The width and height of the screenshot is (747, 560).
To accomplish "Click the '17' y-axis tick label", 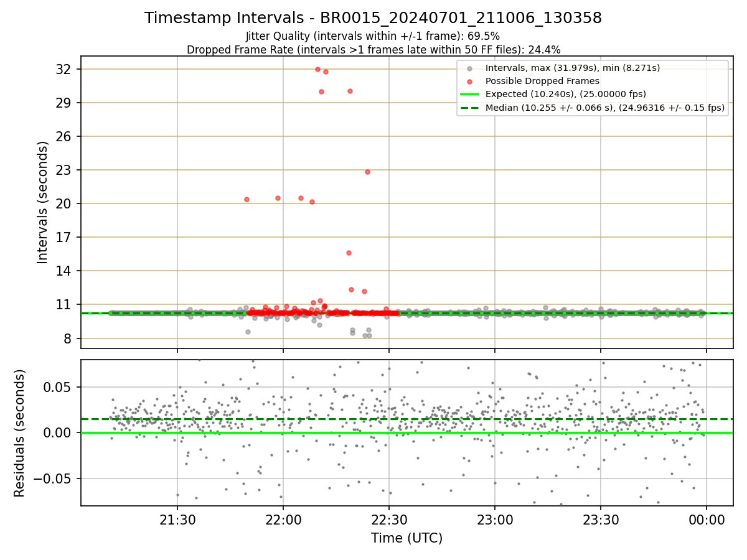I will click(65, 237).
